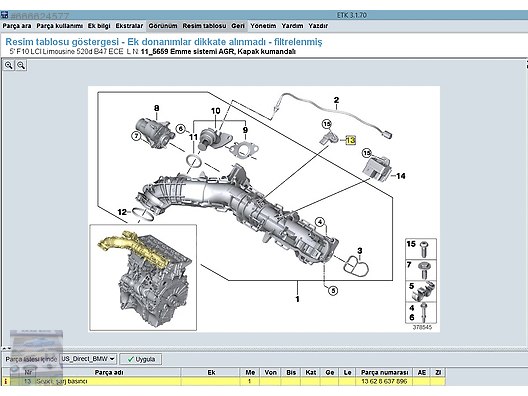This screenshot has width=528, height=396.
Task: Click the ZI column header
Action: pos(438,372)
